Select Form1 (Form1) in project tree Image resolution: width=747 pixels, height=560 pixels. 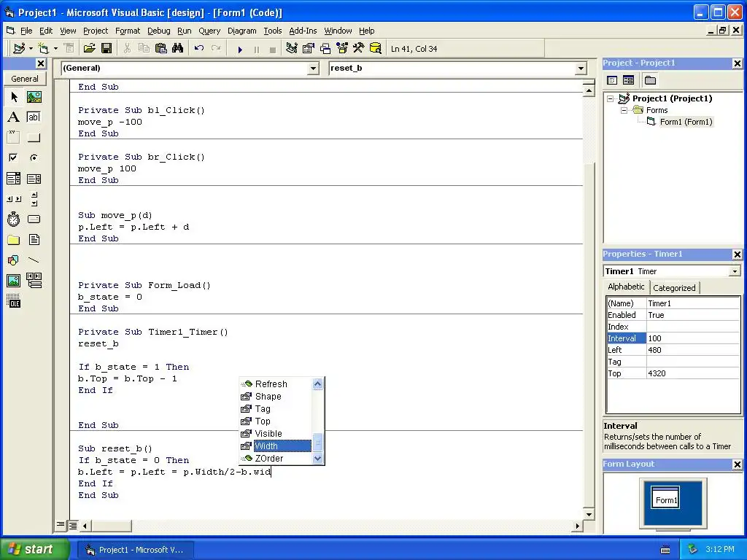coord(686,122)
